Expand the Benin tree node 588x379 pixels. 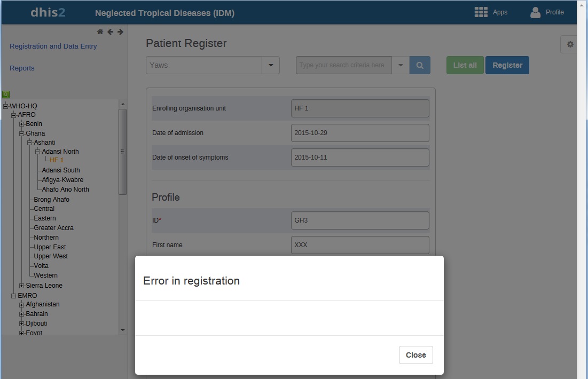pyautogui.click(x=22, y=124)
